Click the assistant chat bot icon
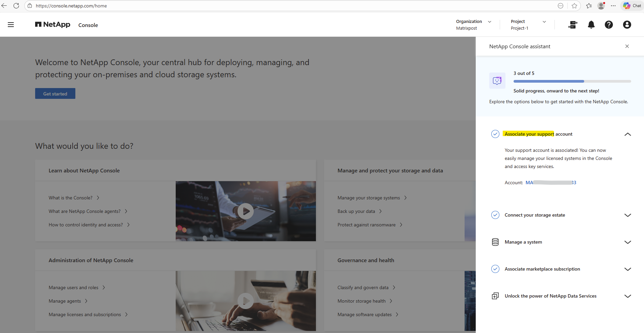The width and height of the screenshot is (644, 333). (497, 81)
